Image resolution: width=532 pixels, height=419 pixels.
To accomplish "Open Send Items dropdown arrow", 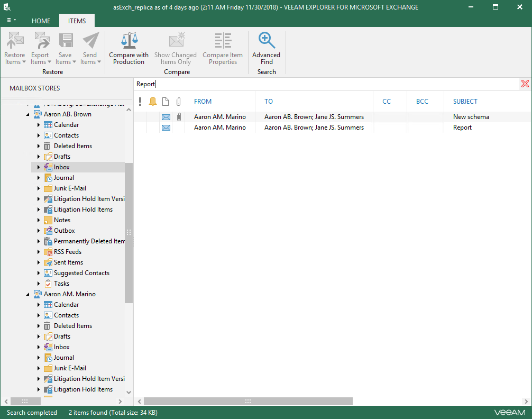I will (99, 62).
